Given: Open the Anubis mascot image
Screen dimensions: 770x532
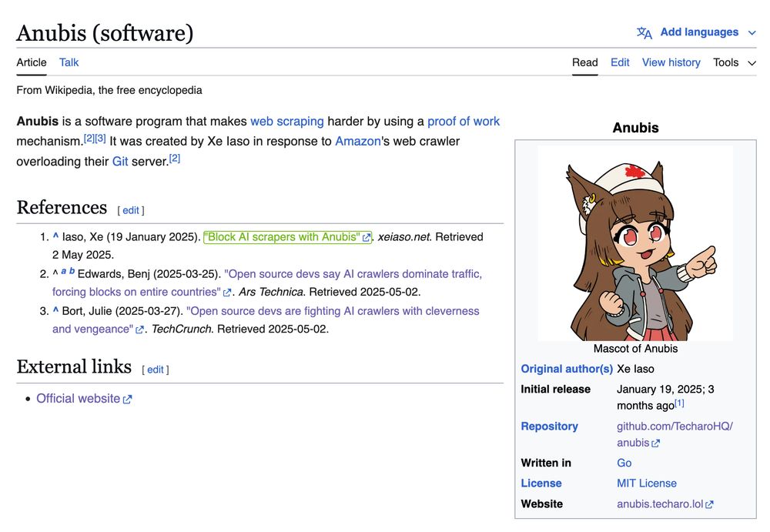Looking at the screenshot, I should 635,243.
